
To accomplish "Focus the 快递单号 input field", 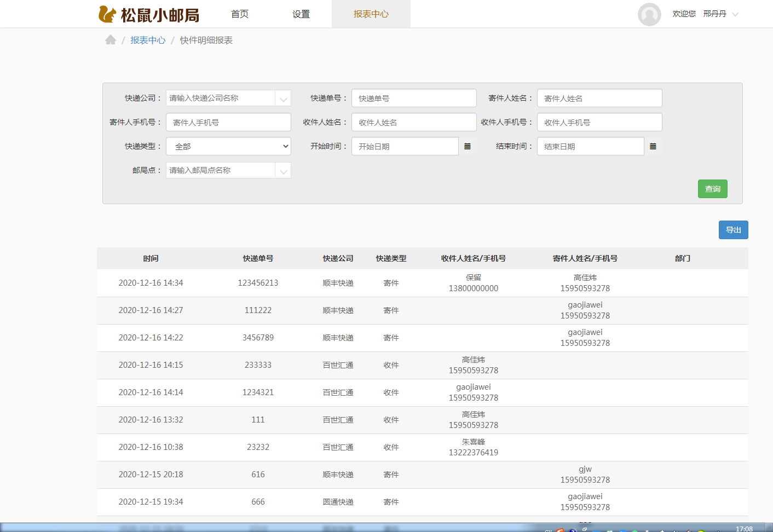I will coord(414,98).
